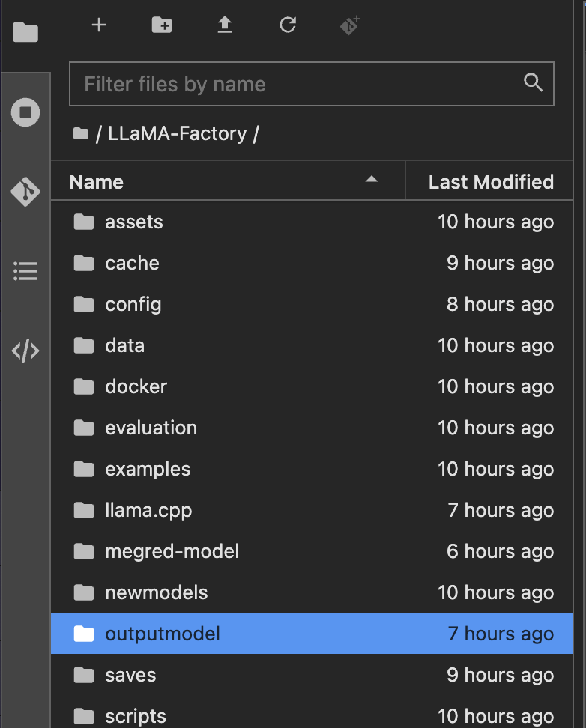Click the Filter files by name field
Viewport: 586px width, 728px height.
click(x=311, y=84)
